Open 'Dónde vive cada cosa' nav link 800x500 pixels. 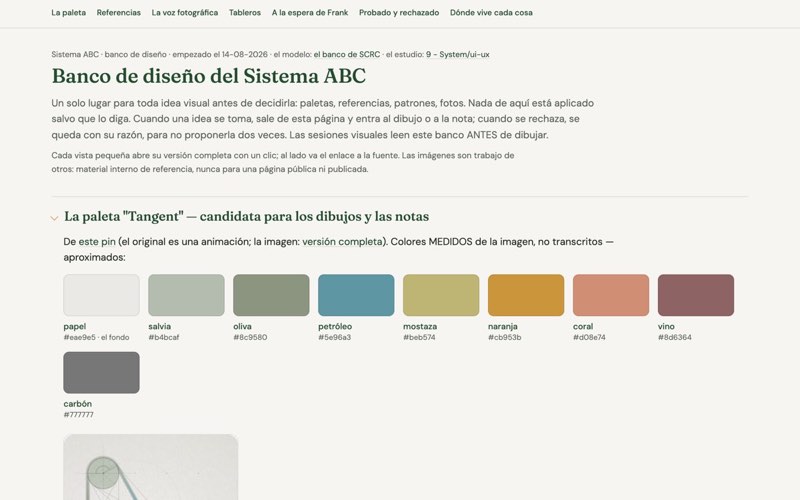(491, 13)
